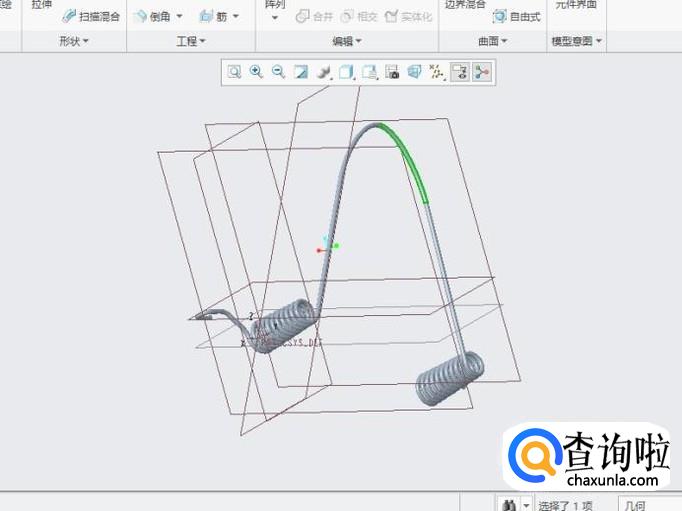Click the Solidify (实体化) button
Image resolution: width=682 pixels, height=511 pixels.
[x=409, y=17]
